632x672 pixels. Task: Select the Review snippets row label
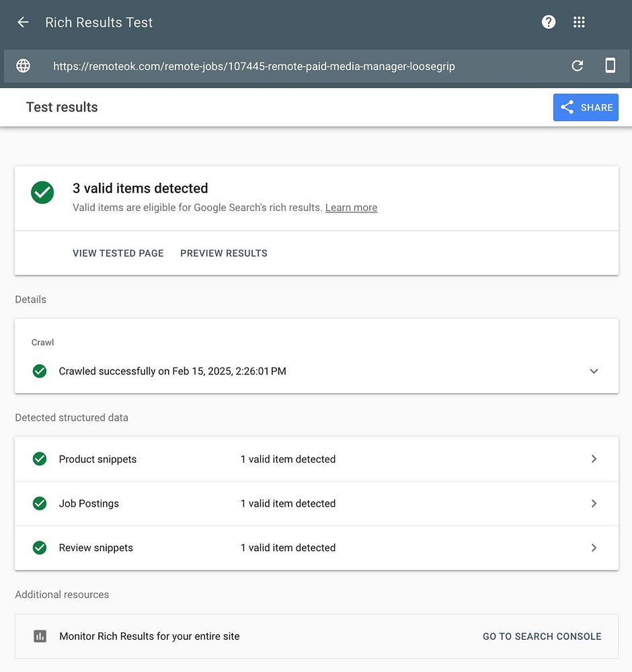point(96,548)
